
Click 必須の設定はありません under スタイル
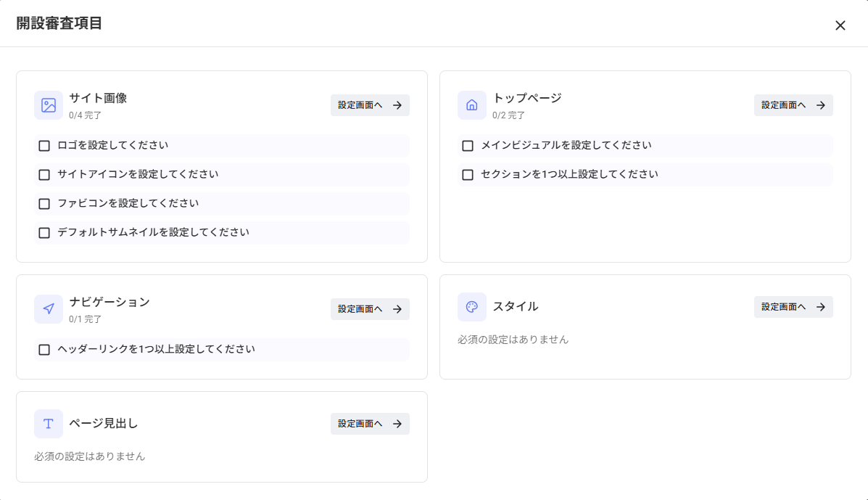513,340
